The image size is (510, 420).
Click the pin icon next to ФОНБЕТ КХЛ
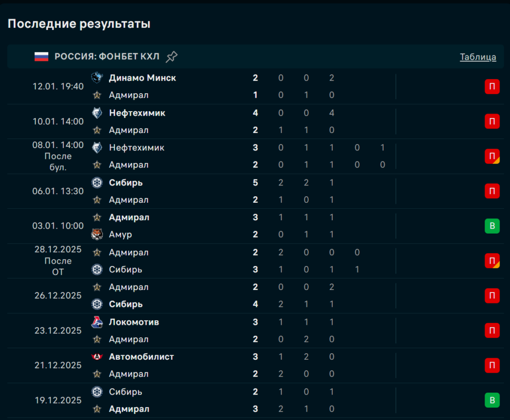click(171, 57)
